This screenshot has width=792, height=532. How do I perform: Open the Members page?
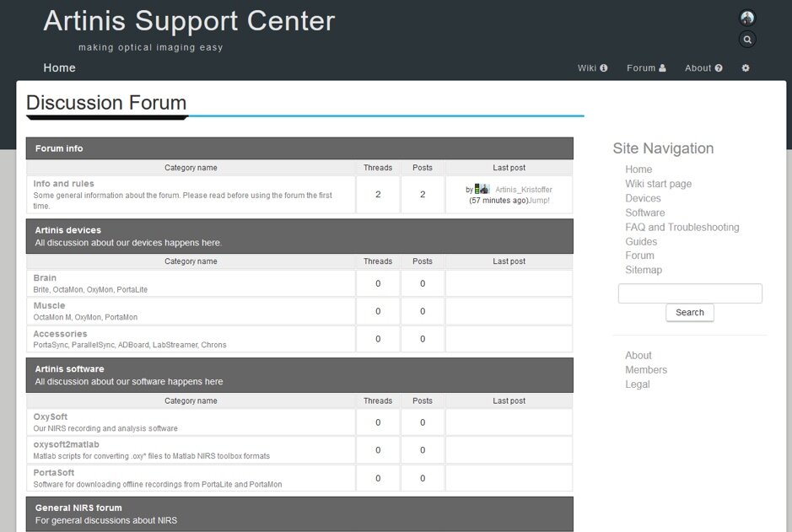click(646, 369)
